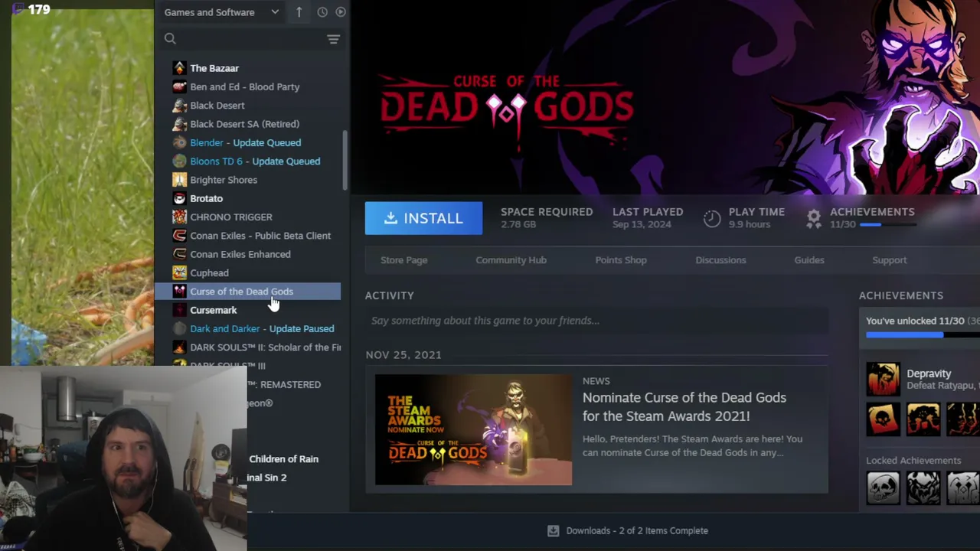Image resolution: width=980 pixels, height=551 pixels.
Task: Click the NOV 25, 2021 date heading
Action: click(403, 355)
